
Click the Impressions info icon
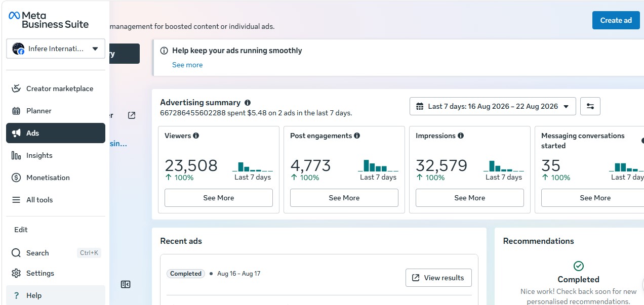tap(461, 136)
